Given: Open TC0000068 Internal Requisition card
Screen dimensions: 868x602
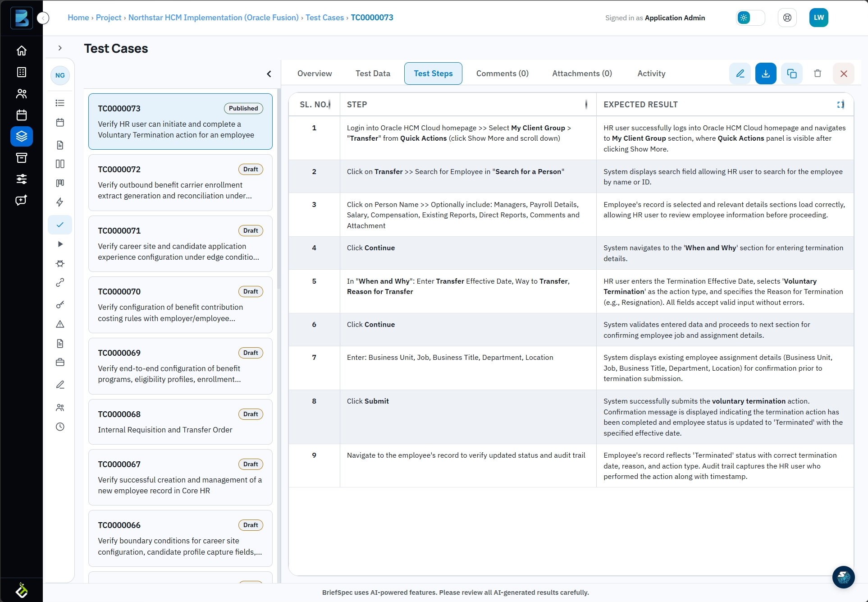Looking at the screenshot, I should click(x=180, y=422).
